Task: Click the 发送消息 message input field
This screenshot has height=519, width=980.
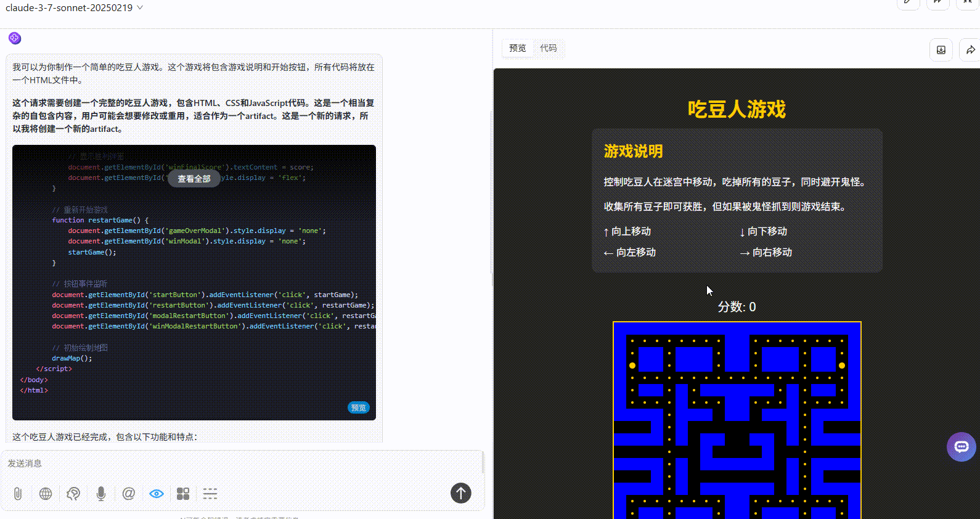Action: [x=240, y=464]
